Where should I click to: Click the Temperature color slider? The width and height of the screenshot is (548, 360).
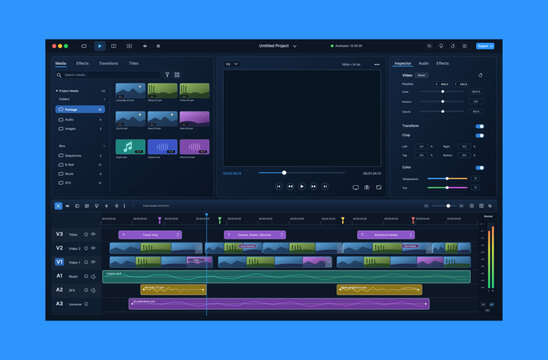click(447, 179)
